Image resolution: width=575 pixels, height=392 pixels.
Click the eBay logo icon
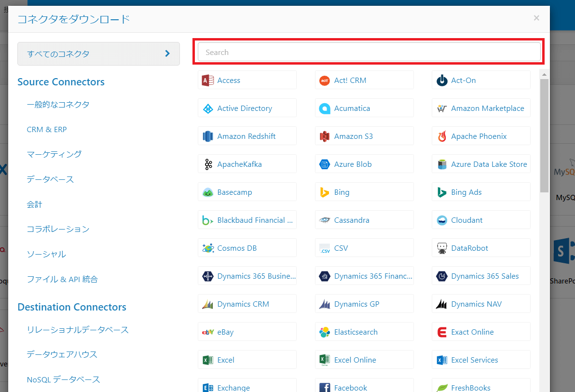208,332
